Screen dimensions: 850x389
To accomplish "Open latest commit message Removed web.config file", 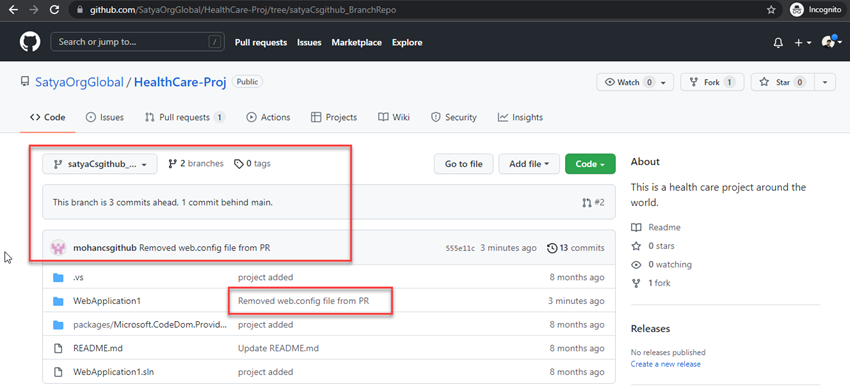I will pyautogui.click(x=205, y=248).
